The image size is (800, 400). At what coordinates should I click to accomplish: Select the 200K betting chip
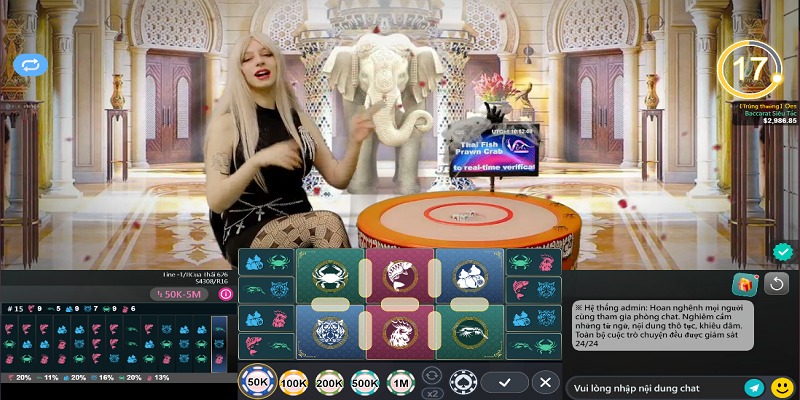(329, 383)
